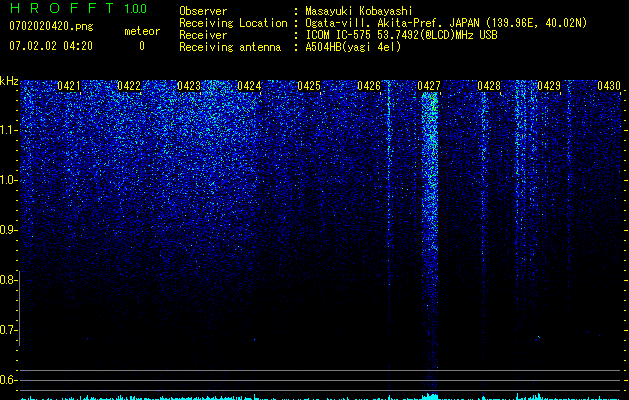Screen dimensions: 629x400
Task: Click the meteor counter label
Action: coord(142,31)
